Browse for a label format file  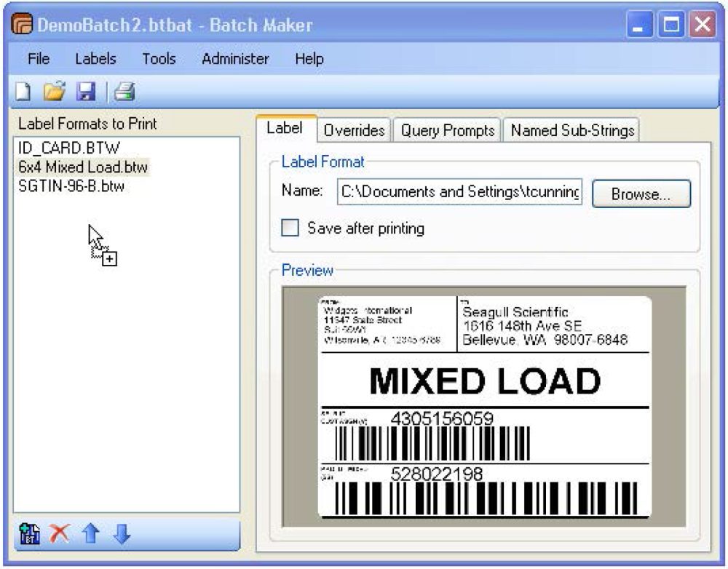pyautogui.click(x=641, y=193)
